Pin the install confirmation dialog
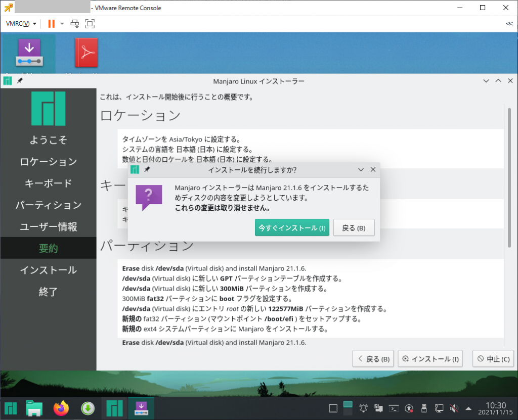 tap(147, 169)
